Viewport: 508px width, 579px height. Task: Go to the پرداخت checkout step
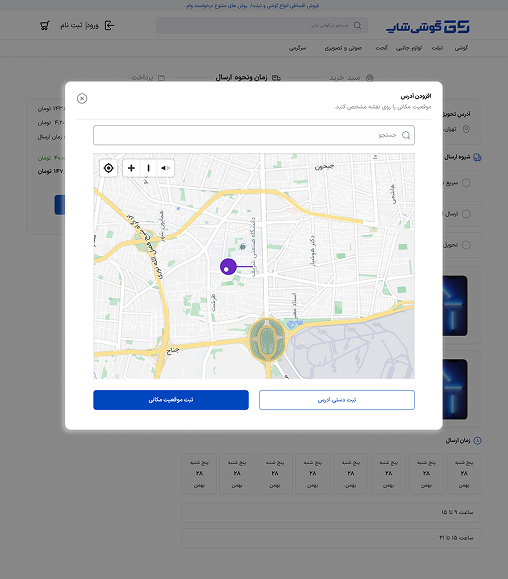142,78
